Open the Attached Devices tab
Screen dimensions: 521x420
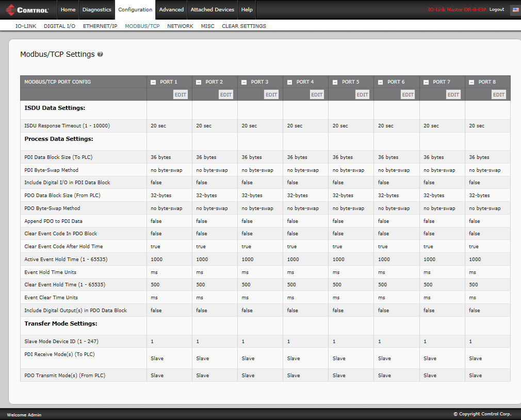[213, 10]
